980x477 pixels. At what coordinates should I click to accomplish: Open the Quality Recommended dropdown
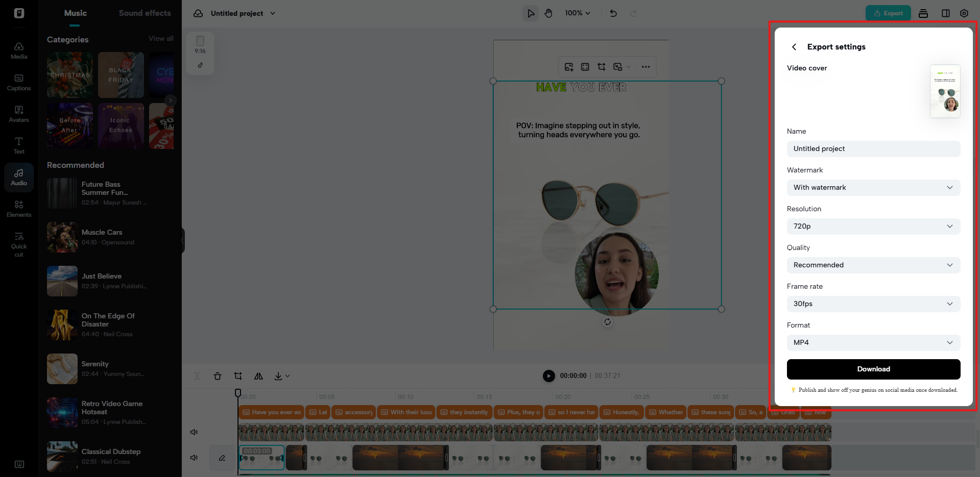873,265
